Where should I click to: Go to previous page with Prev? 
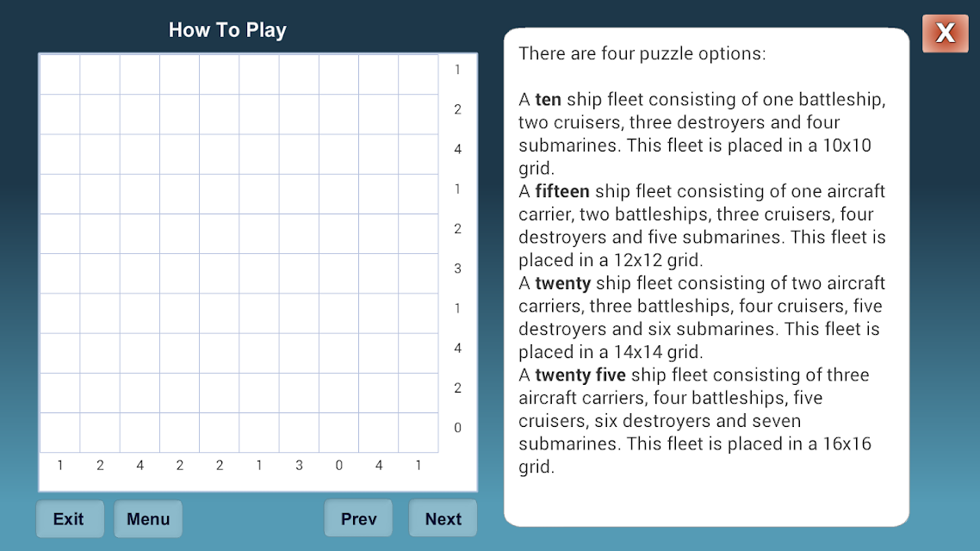click(x=358, y=518)
